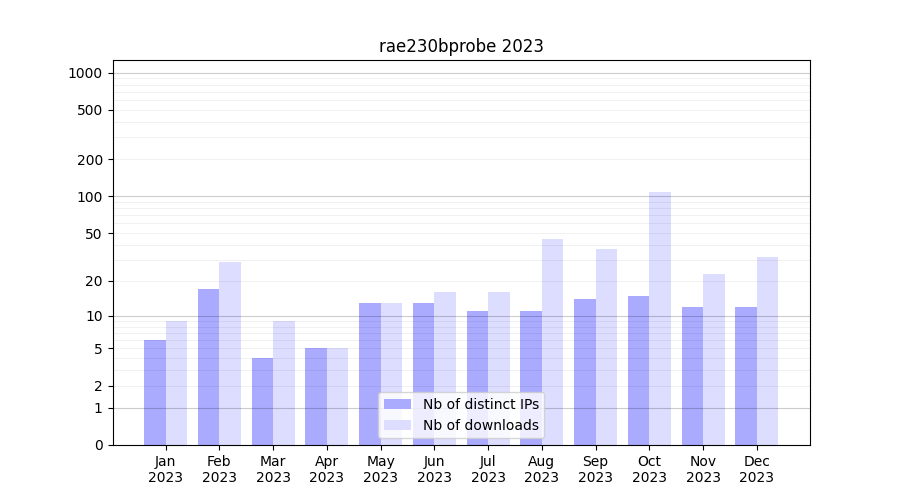Click the "Nb of downloads" legend swatch
This screenshot has height=500, width=900.
coord(397,425)
